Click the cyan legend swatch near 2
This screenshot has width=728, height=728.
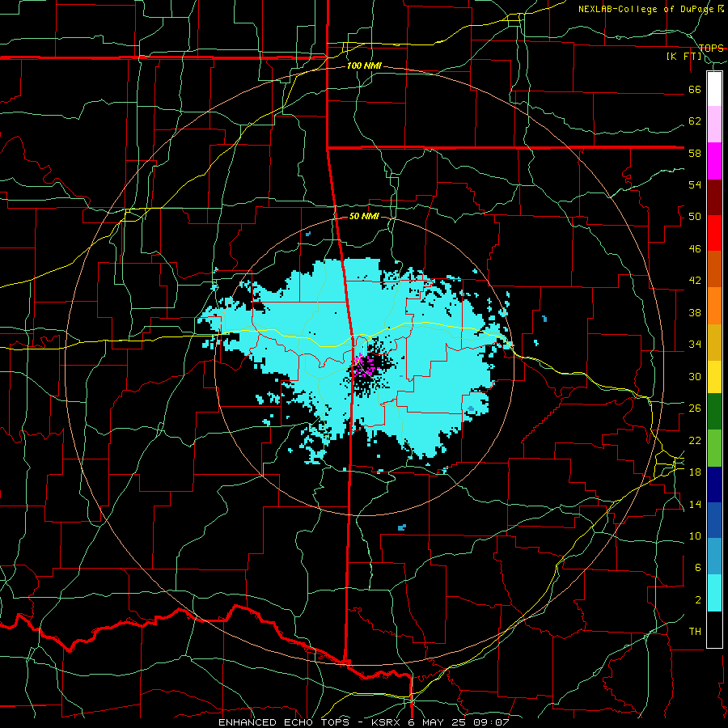[714, 593]
